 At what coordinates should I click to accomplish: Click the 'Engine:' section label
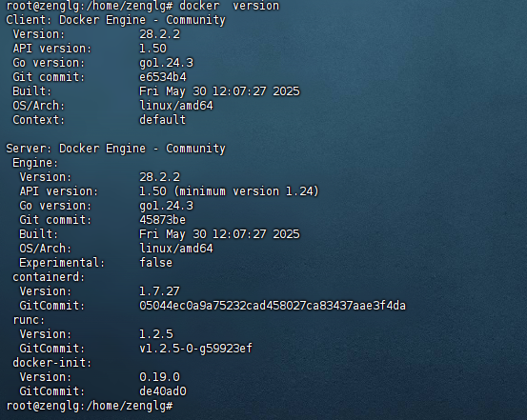35,163
